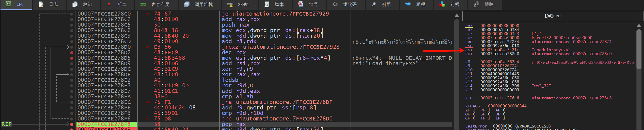Select the RSI register value
The width and height of the screenshot is (644, 130).
pos(500,50)
